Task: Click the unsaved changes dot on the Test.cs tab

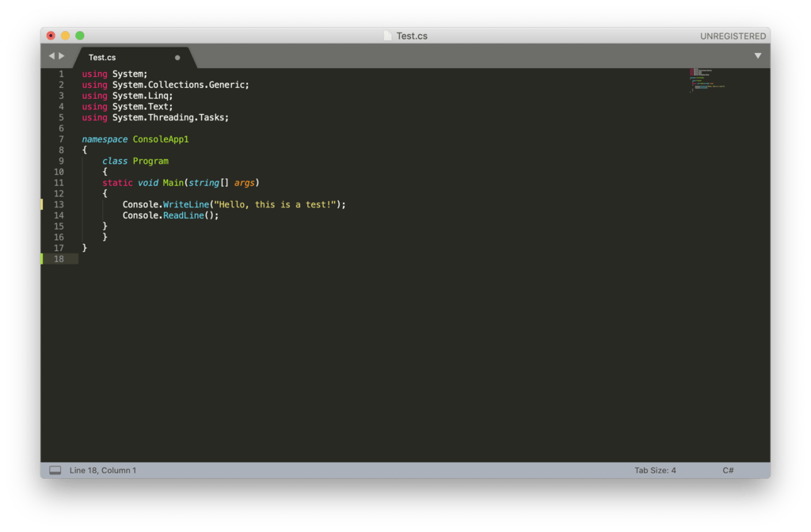Action: click(x=178, y=57)
